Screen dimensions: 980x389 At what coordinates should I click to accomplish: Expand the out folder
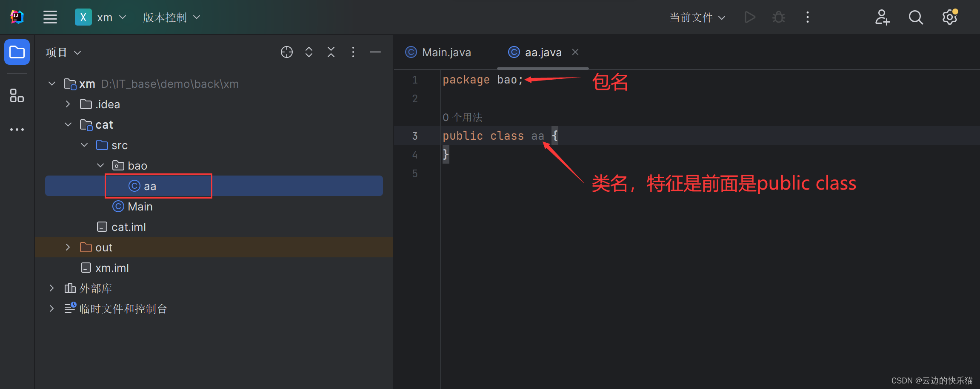(68, 247)
